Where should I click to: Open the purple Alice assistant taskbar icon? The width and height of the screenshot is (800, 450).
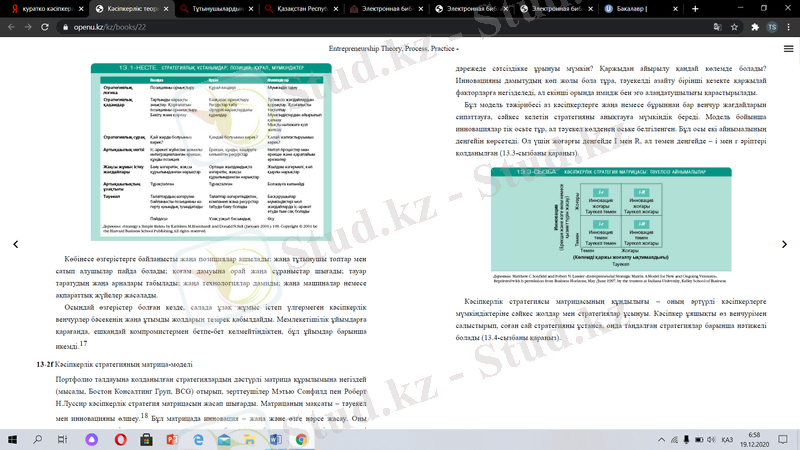91,439
